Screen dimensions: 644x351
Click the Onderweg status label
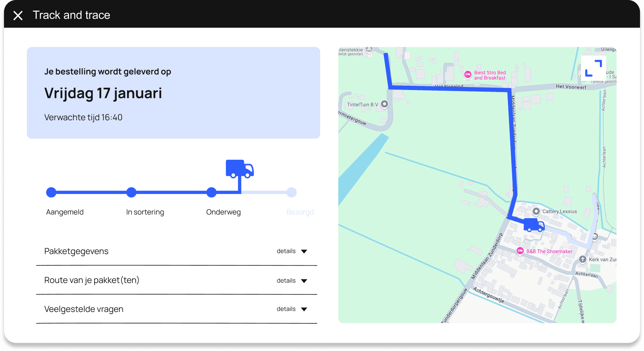click(223, 212)
